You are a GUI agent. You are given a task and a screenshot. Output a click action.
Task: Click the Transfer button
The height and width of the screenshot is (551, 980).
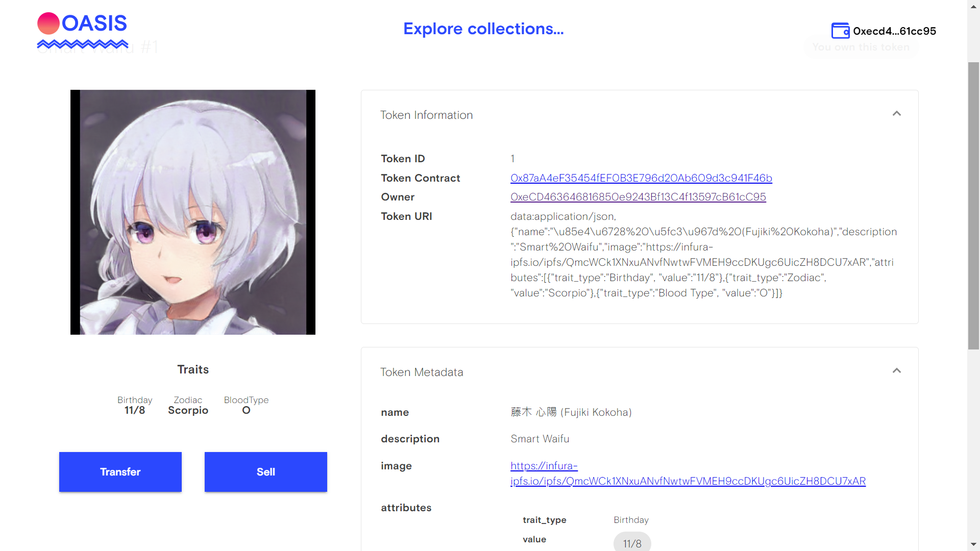coord(120,472)
